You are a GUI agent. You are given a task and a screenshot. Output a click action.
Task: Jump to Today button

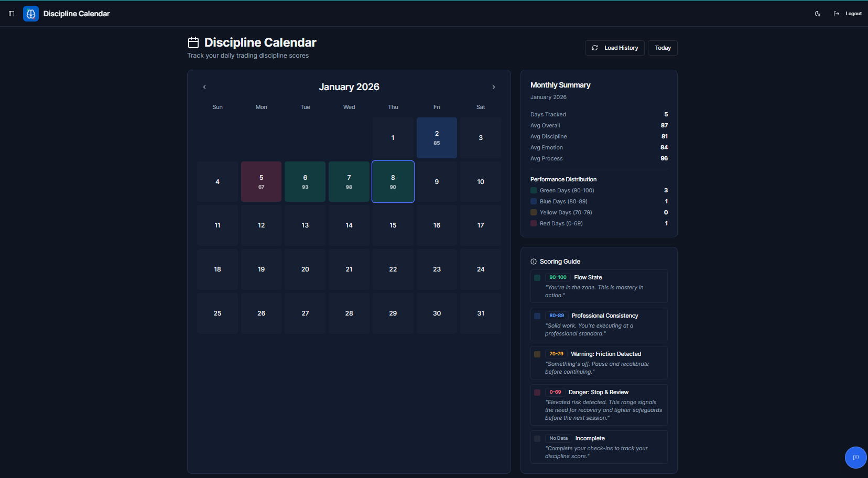[x=663, y=48]
